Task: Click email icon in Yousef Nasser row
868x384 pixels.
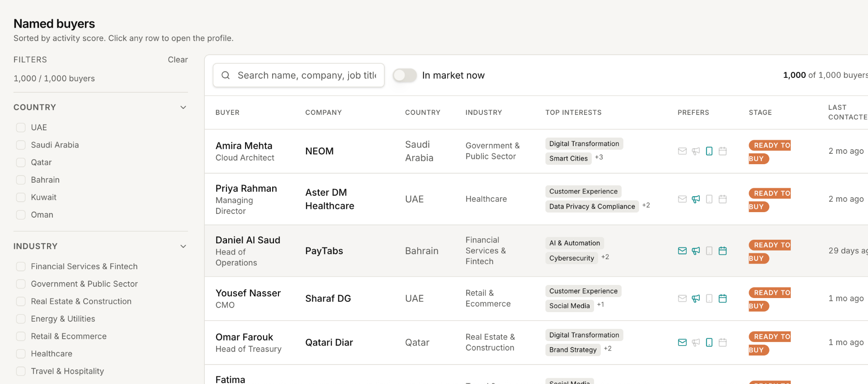Action: [x=682, y=299]
